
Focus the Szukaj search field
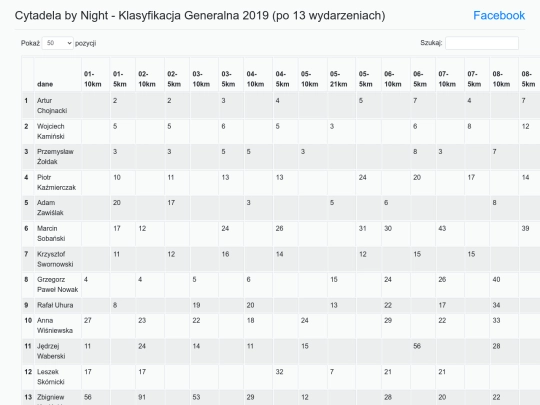[482, 43]
